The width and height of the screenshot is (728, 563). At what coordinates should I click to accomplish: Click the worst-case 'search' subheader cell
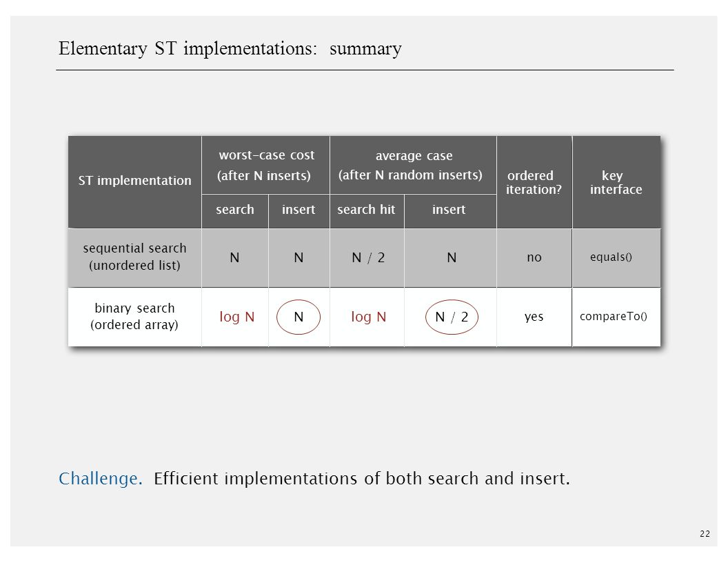[x=235, y=211]
